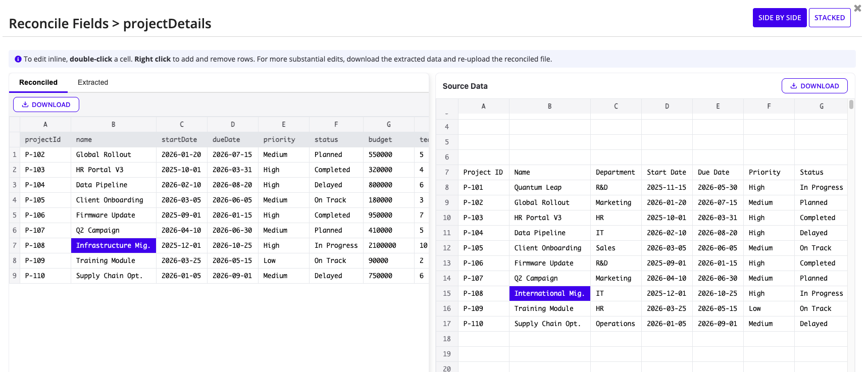Select reconciled cell 'Client Onboarding'
868x372 pixels.
(x=114, y=200)
